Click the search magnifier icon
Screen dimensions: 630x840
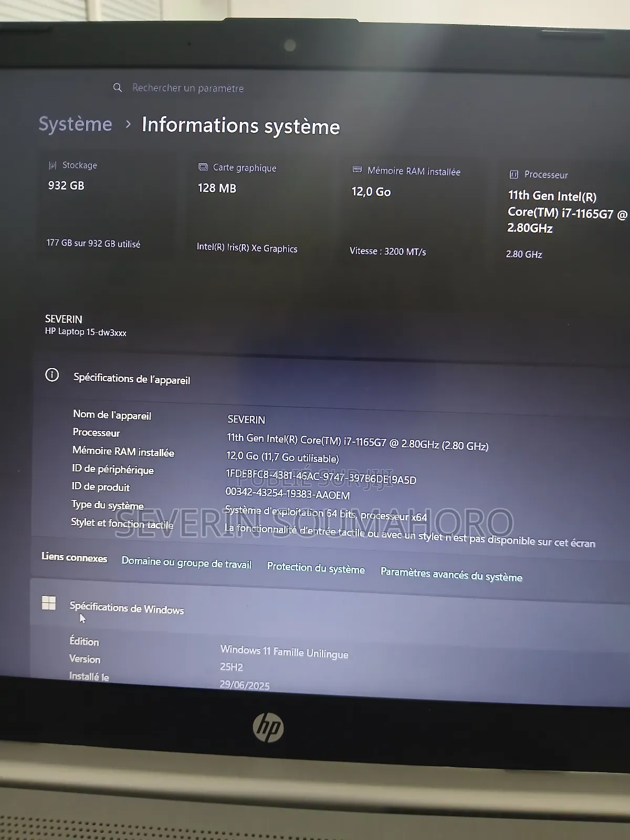(118, 87)
